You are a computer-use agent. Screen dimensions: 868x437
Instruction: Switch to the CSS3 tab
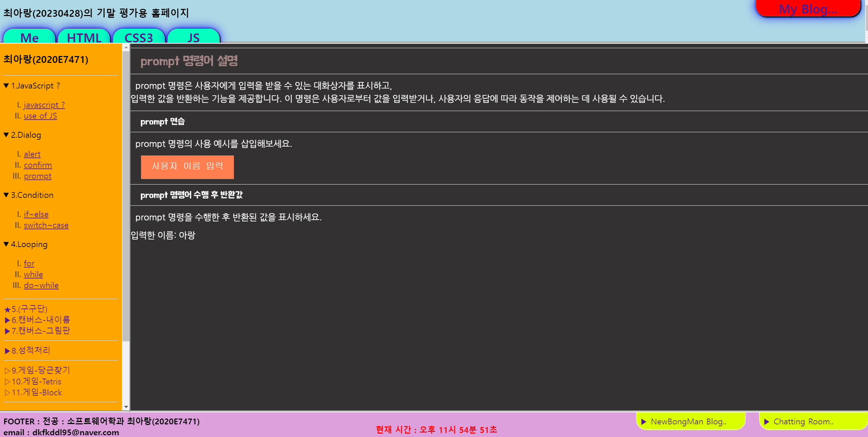139,37
